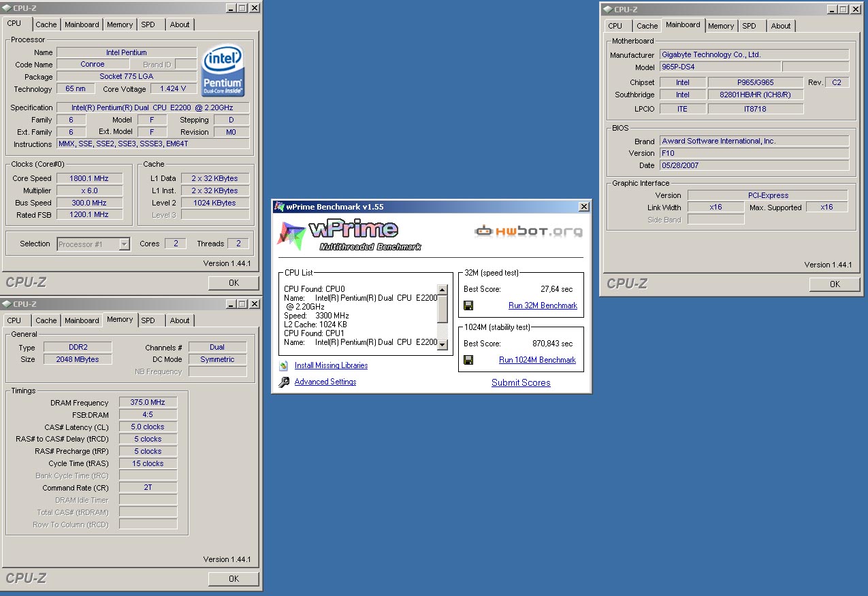Click the BIOS Date value 05/28/2007

754,165
